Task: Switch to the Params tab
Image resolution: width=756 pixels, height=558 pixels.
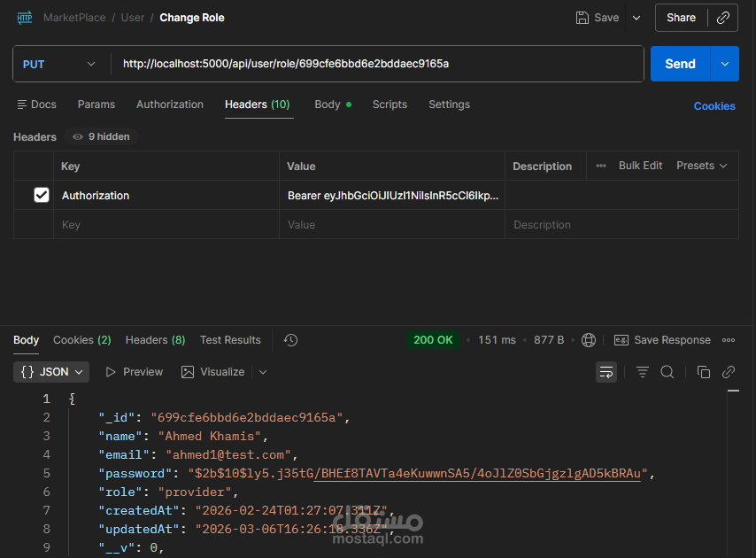Action: (x=96, y=105)
